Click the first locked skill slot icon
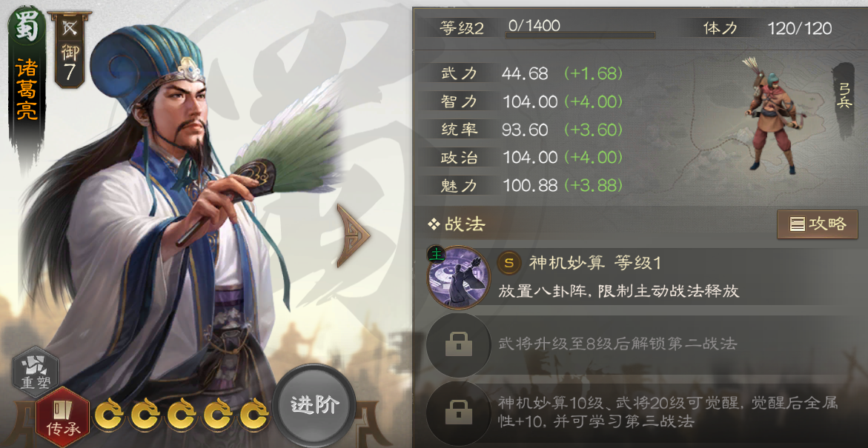Image resolution: width=868 pixels, height=448 pixels. tap(458, 345)
